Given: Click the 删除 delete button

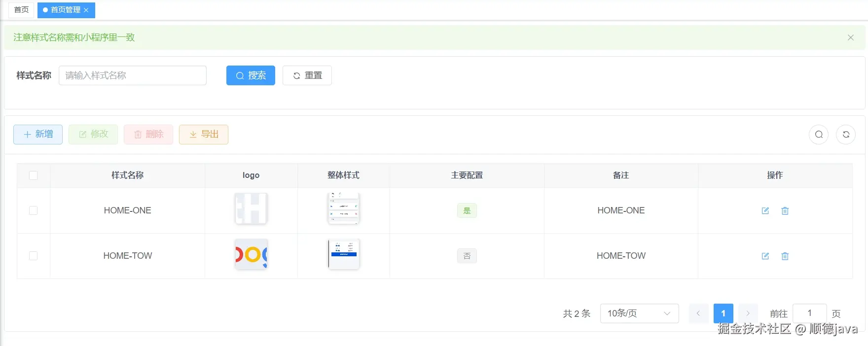Looking at the screenshot, I should coord(148,134).
